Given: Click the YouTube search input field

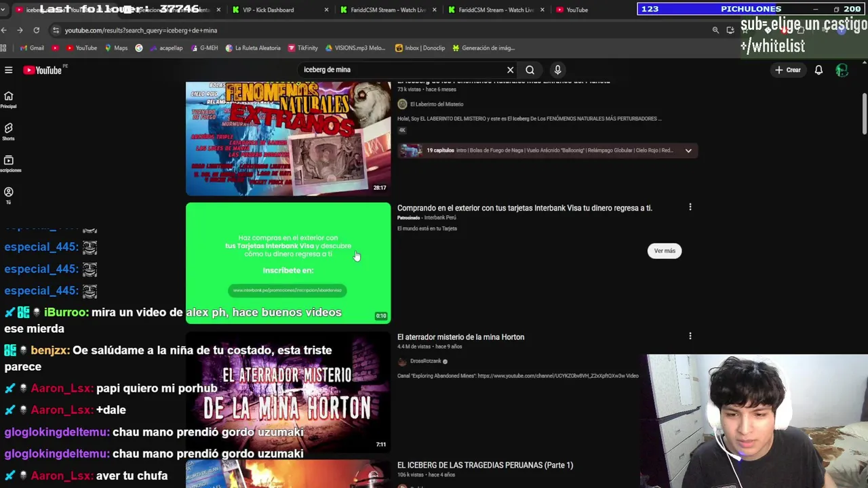Looking at the screenshot, I should [403, 70].
